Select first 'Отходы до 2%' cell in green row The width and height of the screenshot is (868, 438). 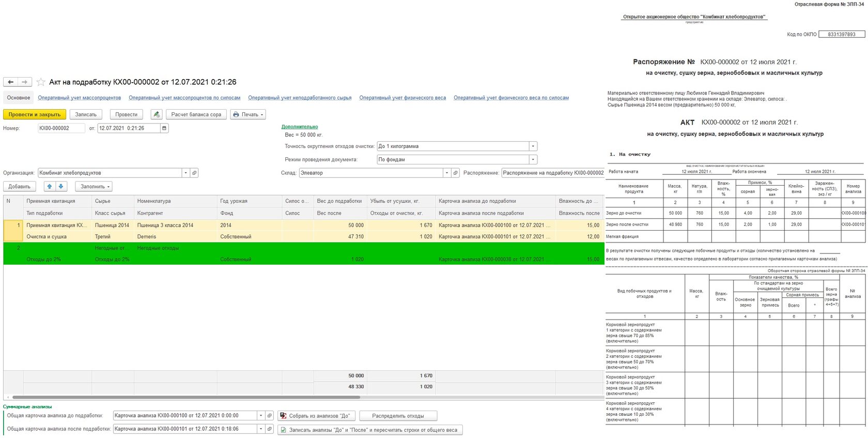57,260
